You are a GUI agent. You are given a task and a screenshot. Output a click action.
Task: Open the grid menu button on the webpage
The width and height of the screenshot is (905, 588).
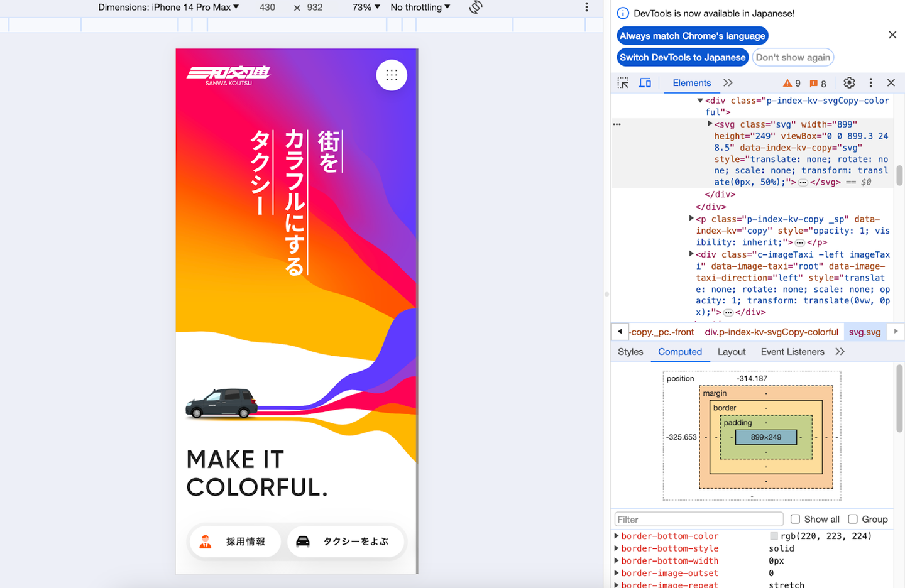tap(392, 75)
